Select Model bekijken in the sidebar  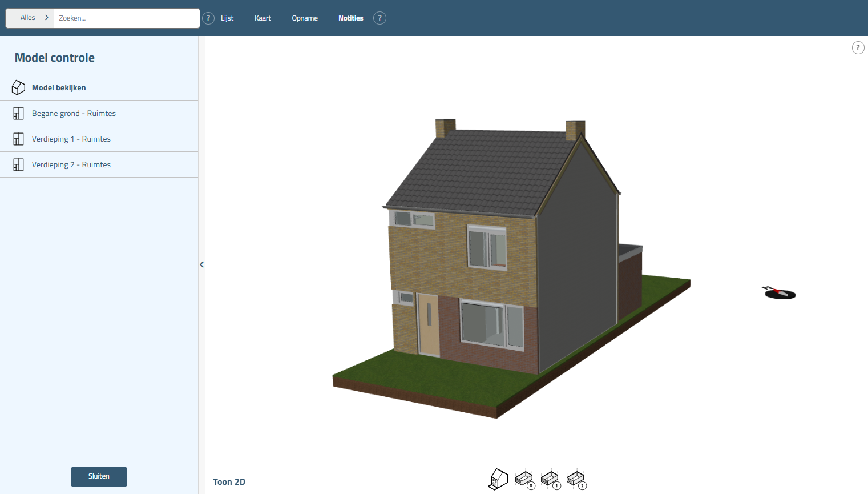[x=59, y=87]
